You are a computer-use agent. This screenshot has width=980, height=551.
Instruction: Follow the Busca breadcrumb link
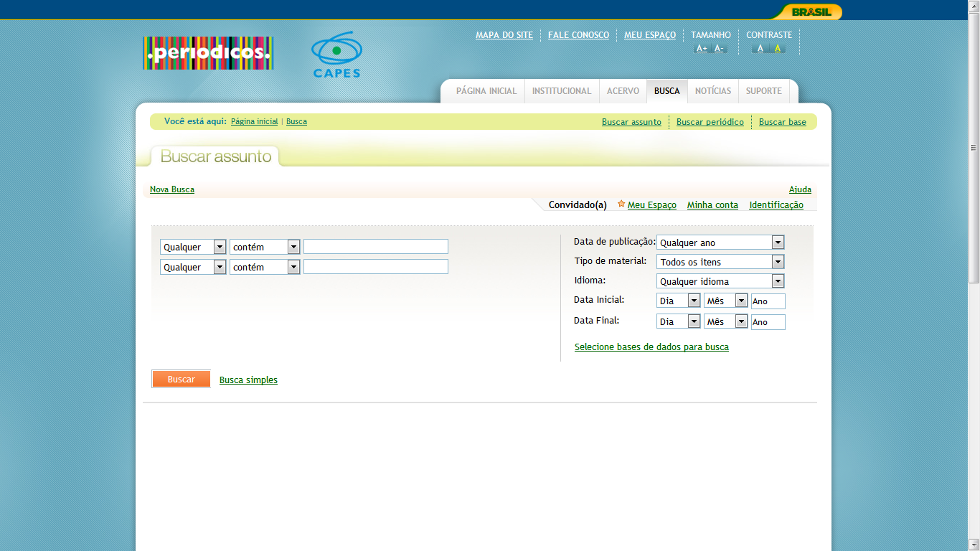(x=296, y=122)
